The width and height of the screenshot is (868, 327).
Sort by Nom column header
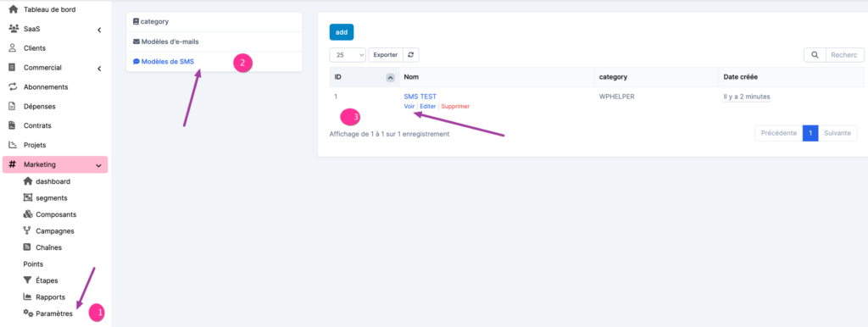[x=496, y=77]
